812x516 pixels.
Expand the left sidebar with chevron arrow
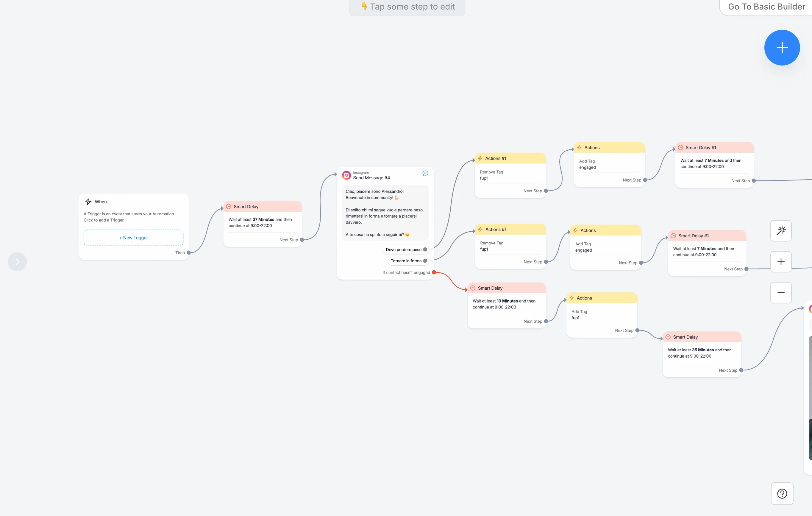coord(17,262)
